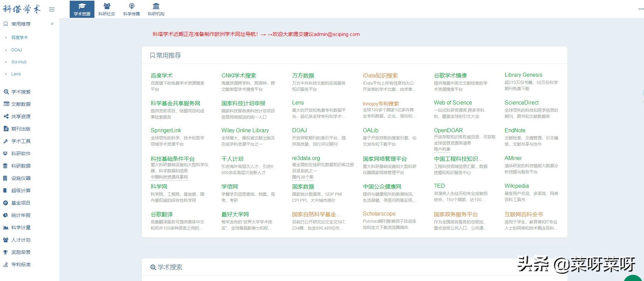This screenshot has width=644, height=281.
Task: Open the 互联网百科全书 link
Action: [x=524, y=214]
